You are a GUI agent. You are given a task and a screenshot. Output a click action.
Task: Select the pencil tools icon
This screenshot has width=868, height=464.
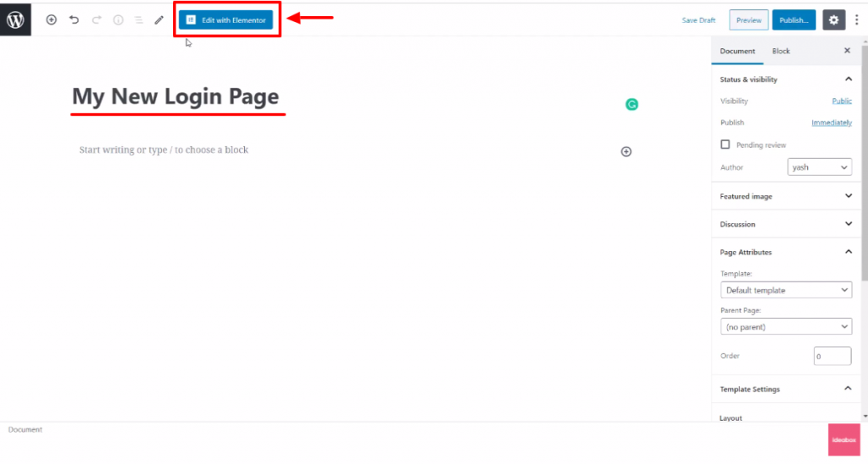[x=159, y=20]
